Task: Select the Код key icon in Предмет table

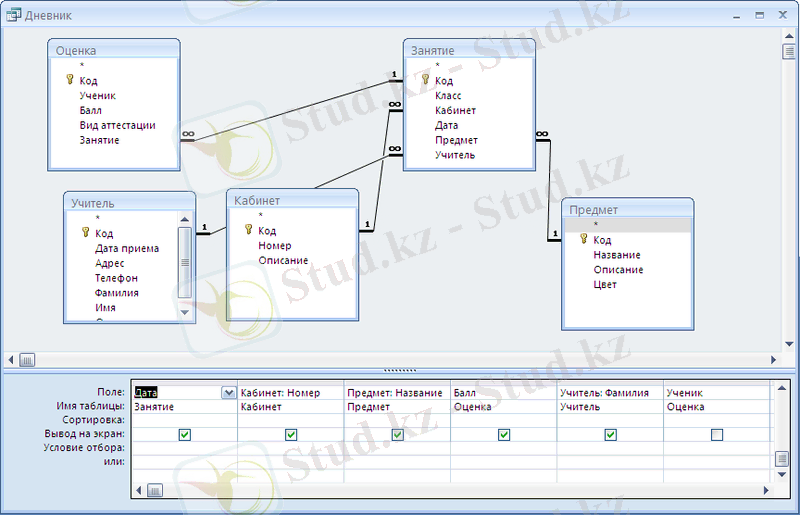Action: [584, 239]
